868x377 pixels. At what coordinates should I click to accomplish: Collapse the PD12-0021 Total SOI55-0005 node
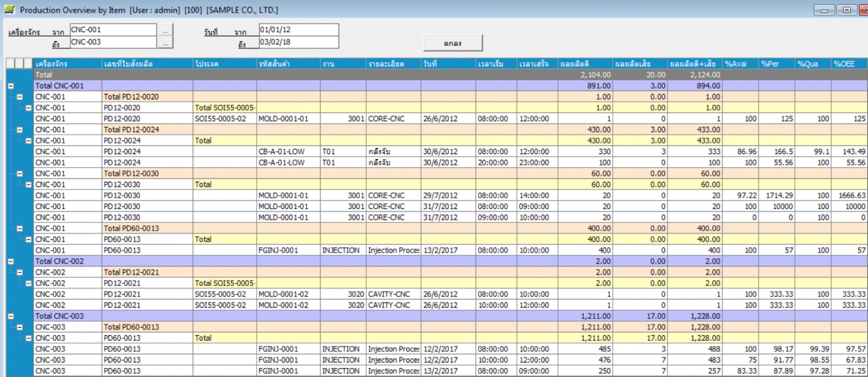click(29, 283)
